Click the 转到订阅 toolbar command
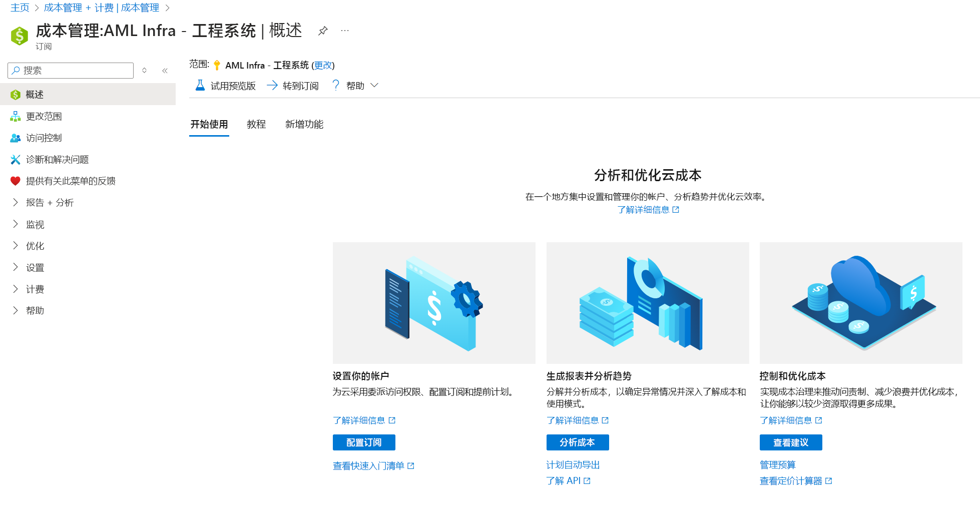This screenshot has height=508, width=980. [293, 86]
